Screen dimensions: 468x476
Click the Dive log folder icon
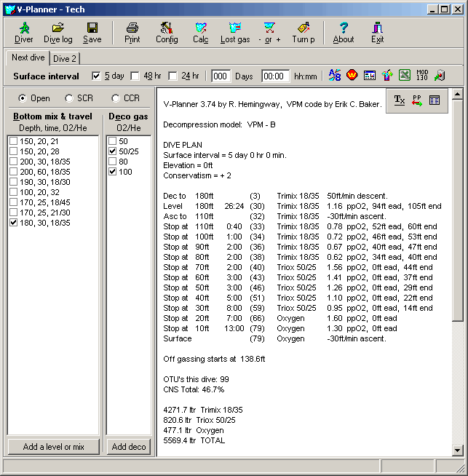(x=57, y=32)
